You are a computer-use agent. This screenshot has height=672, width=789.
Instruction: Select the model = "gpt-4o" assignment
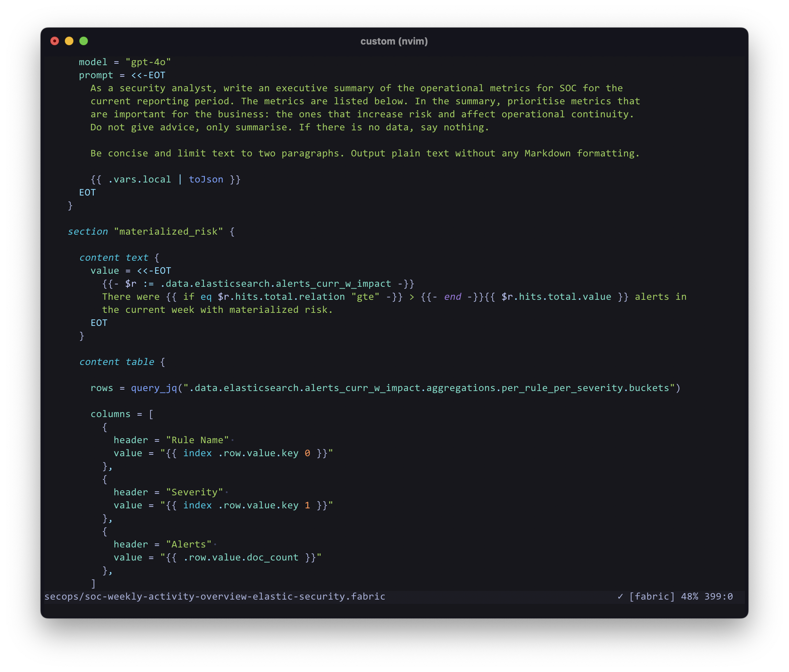click(125, 62)
